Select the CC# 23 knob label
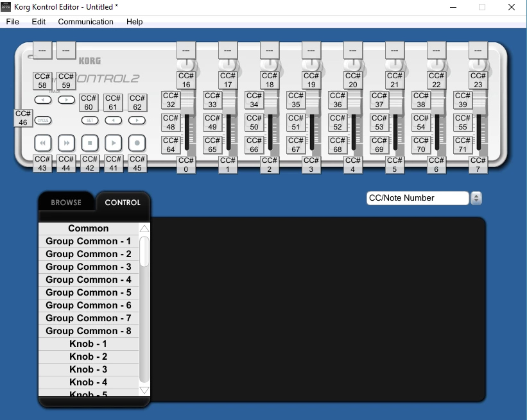Viewport: 527px width, 420px height. [x=478, y=80]
